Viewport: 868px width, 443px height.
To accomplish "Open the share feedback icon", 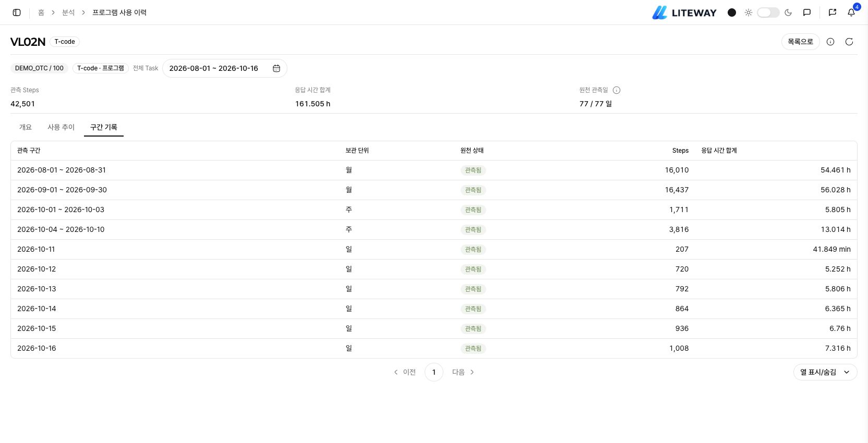I will pyautogui.click(x=833, y=13).
